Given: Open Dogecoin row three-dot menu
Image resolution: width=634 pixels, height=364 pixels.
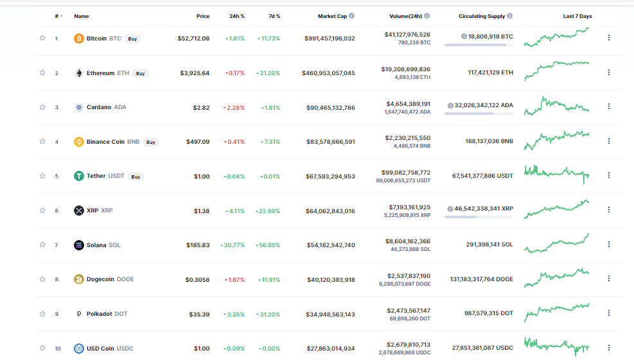Looking at the screenshot, I should 609,279.
